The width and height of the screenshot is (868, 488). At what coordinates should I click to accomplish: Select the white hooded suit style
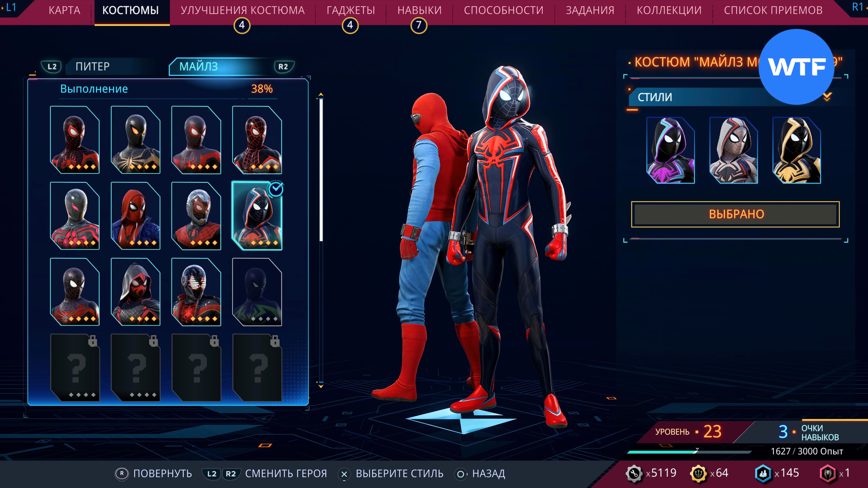(x=733, y=150)
